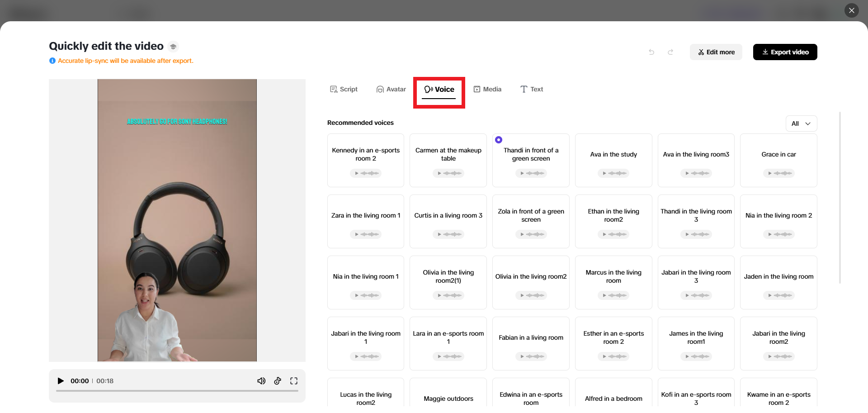This screenshot has width=868, height=413.
Task: Open the TikTok preview icon
Action: 278,381
